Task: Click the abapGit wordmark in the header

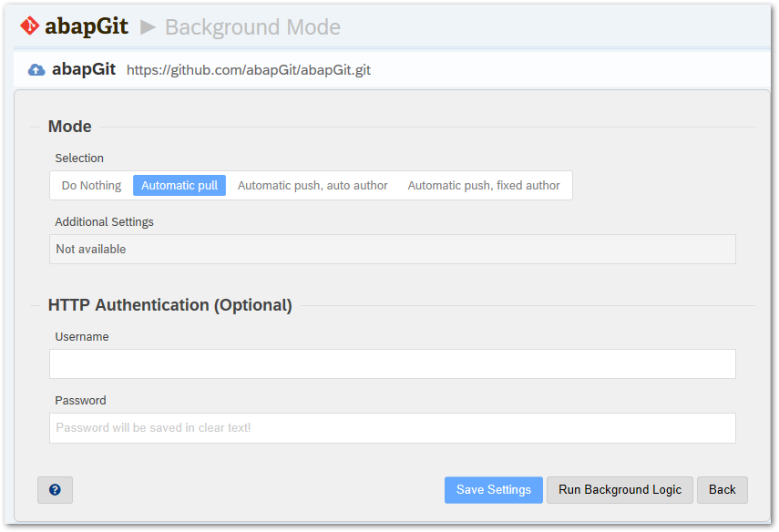Action: pyautogui.click(x=87, y=26)
